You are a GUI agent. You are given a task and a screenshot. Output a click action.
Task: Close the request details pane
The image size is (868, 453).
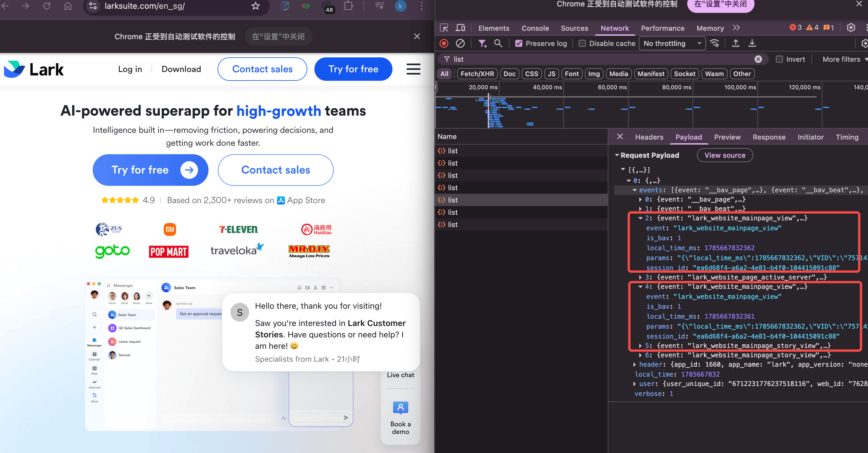pyautogui.click(x=620, y=136)
